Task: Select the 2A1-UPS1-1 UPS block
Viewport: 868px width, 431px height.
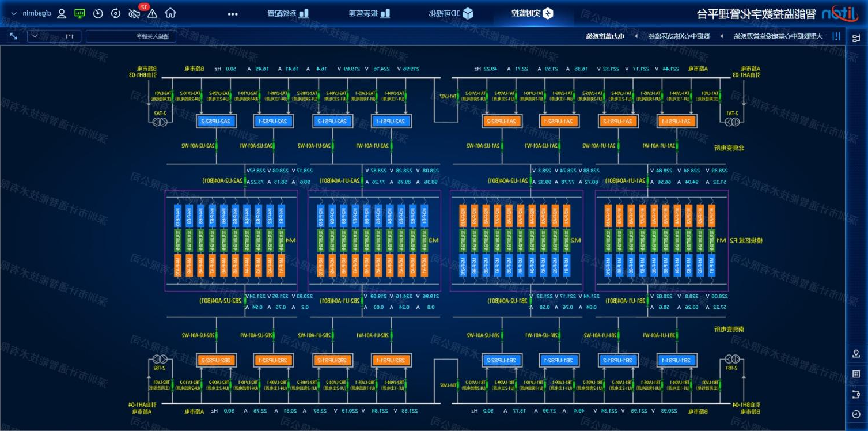Action: click(x=677, y=121)
